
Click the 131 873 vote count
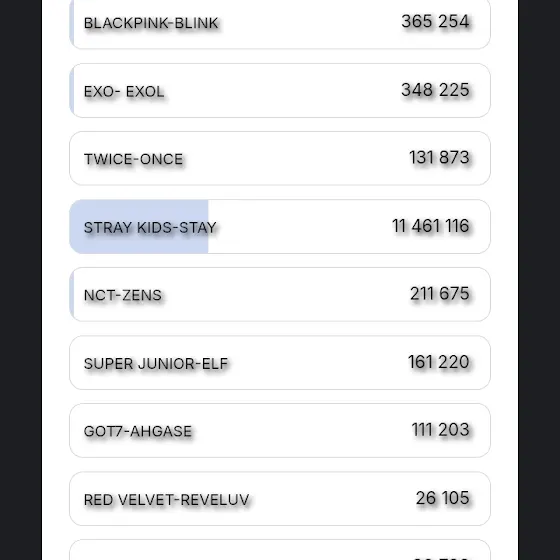(x=439, y=158)
